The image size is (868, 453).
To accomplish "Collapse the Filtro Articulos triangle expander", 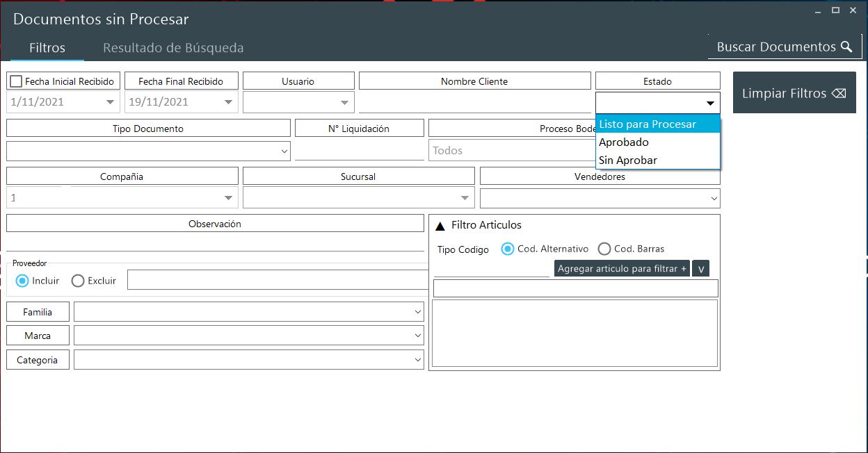I will click(x=440, y=226).
